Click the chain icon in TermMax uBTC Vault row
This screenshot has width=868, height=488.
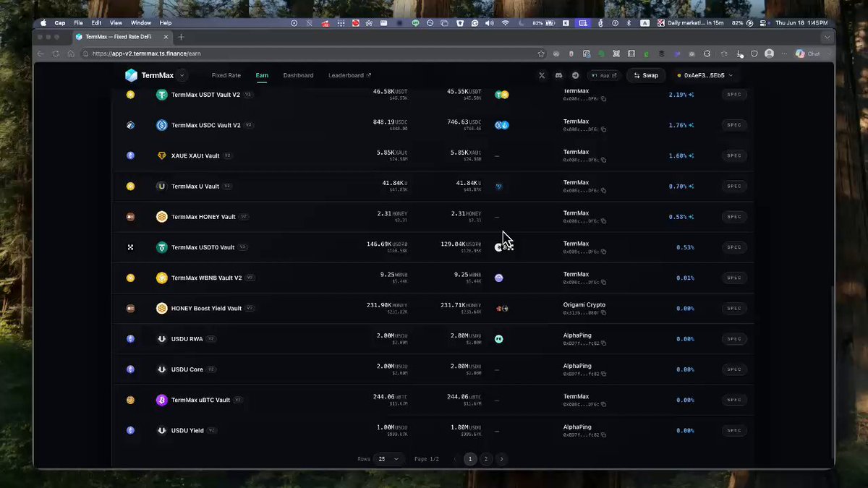pyautogui.click(x=131, y=400)
